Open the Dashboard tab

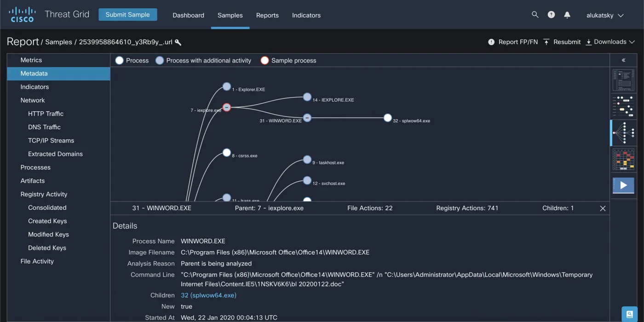pyautogui.click(x=188, y=15)
